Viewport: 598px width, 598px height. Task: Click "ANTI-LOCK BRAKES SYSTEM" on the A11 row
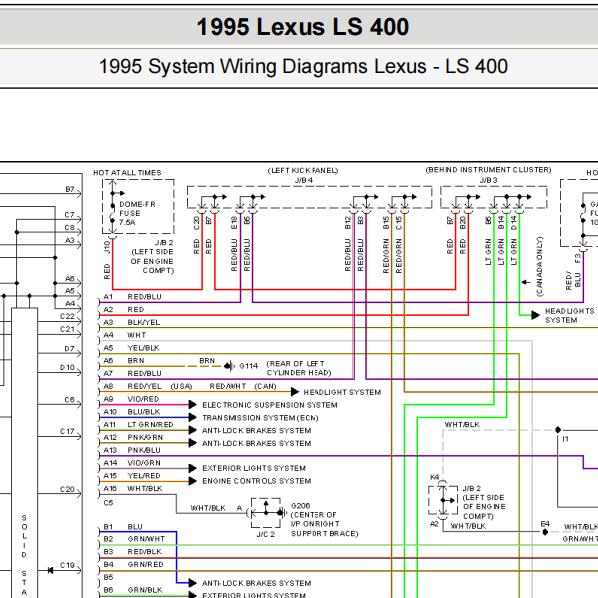click(x=257, y=431)
